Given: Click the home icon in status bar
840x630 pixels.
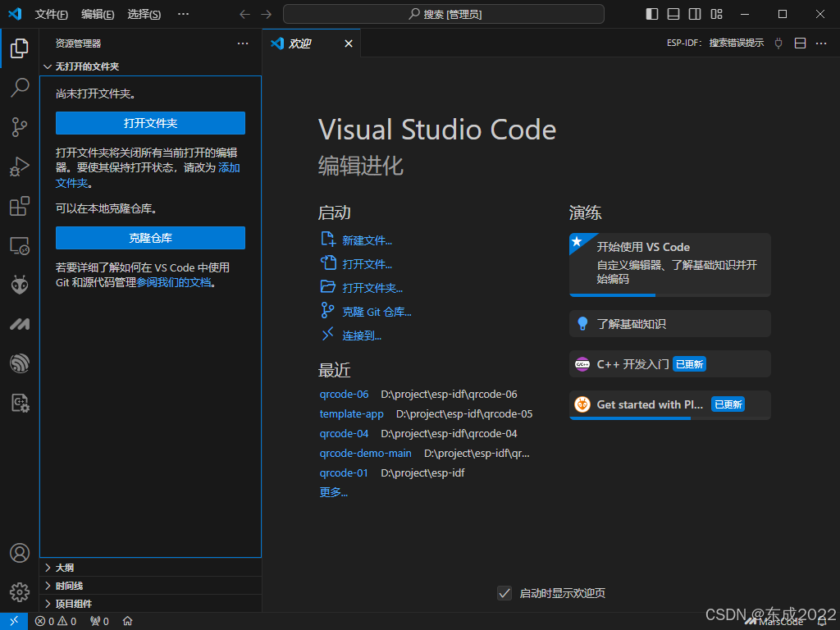Looking at the screenshot, I should tap(127, 621).
